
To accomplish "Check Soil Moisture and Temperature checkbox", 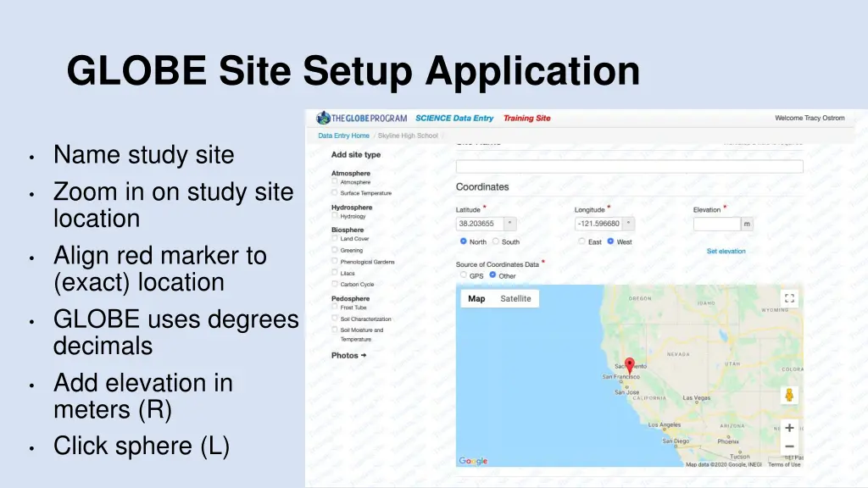I will pyautogui.click(x=334, y=330).
